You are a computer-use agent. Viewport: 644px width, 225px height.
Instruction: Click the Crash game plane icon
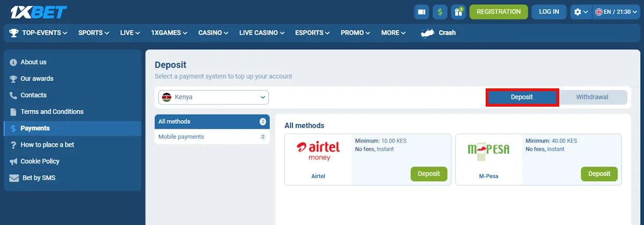[427, 33]
